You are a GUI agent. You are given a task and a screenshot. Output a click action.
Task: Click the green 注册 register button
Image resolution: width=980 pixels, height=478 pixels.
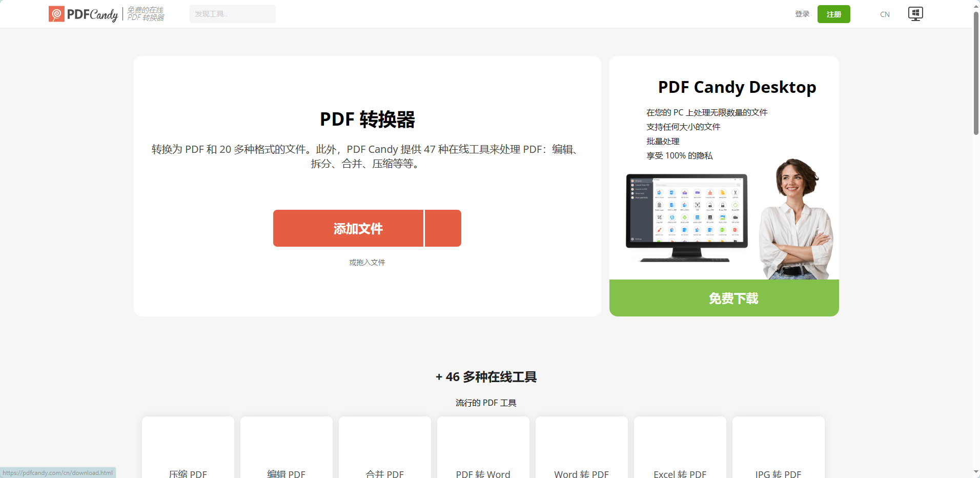pos(834,14)
